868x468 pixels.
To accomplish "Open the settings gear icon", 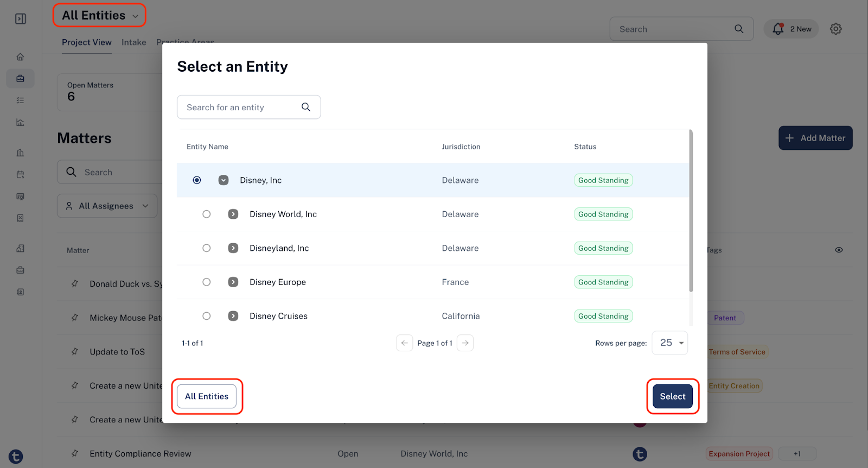I will [x=836, y=29].
